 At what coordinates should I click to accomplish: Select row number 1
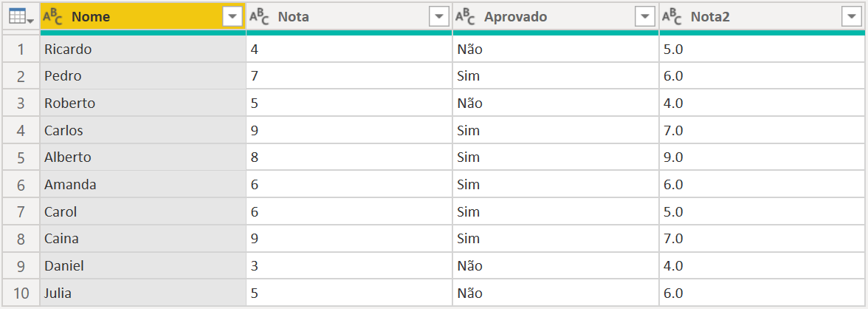[21, 50]
